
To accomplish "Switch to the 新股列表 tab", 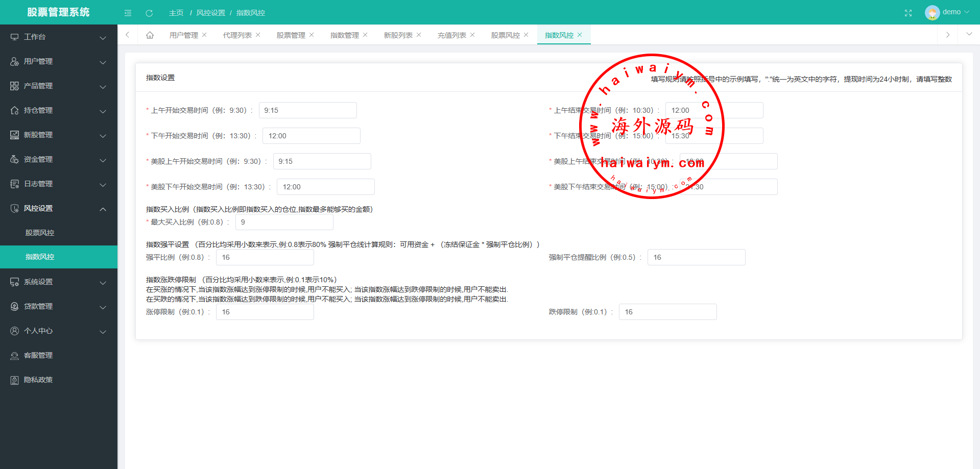I will point(398,35).
